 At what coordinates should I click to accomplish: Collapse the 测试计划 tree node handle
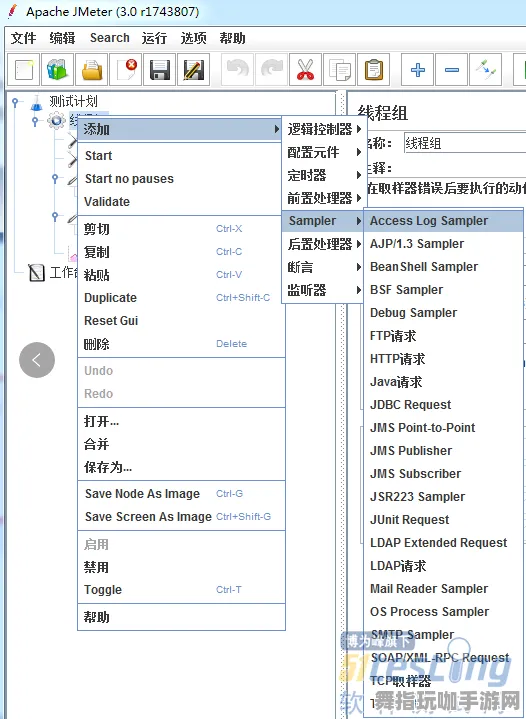coord(16,102)
